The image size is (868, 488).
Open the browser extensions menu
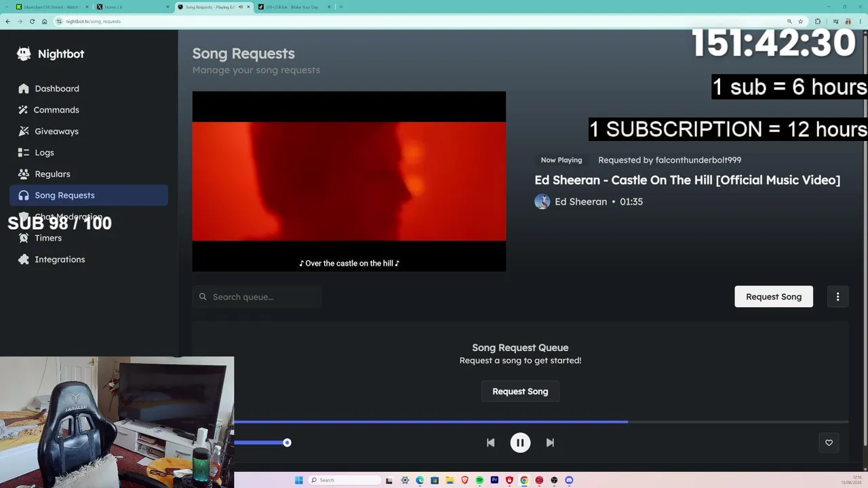[x=818, y=21]
